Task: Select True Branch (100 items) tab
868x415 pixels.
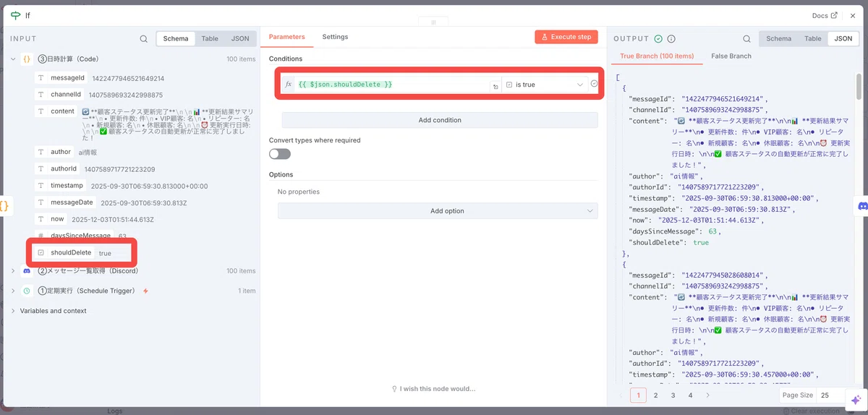Action: (x=657, y=56)
